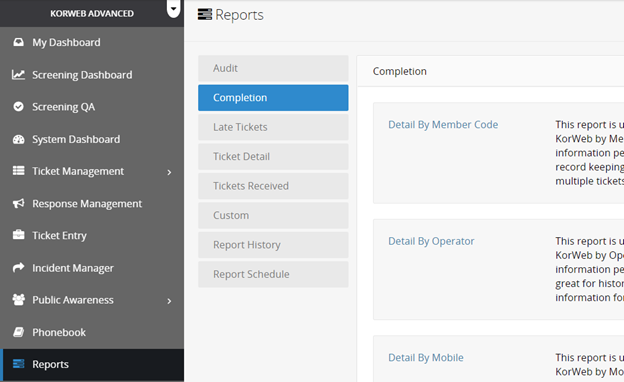
Task: Open the Detail By Operator report
Action: (431, 242)
